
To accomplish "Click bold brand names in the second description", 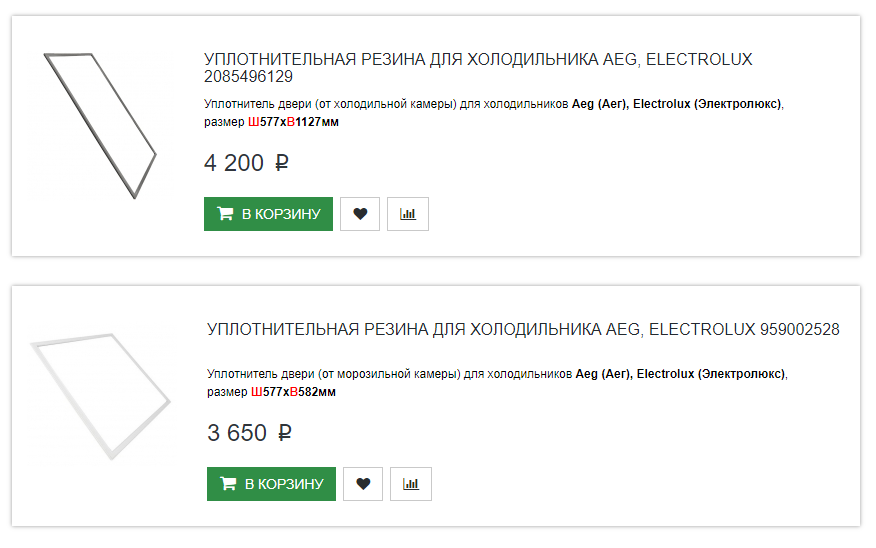I will pyautogui.click(x=680, y=374).
